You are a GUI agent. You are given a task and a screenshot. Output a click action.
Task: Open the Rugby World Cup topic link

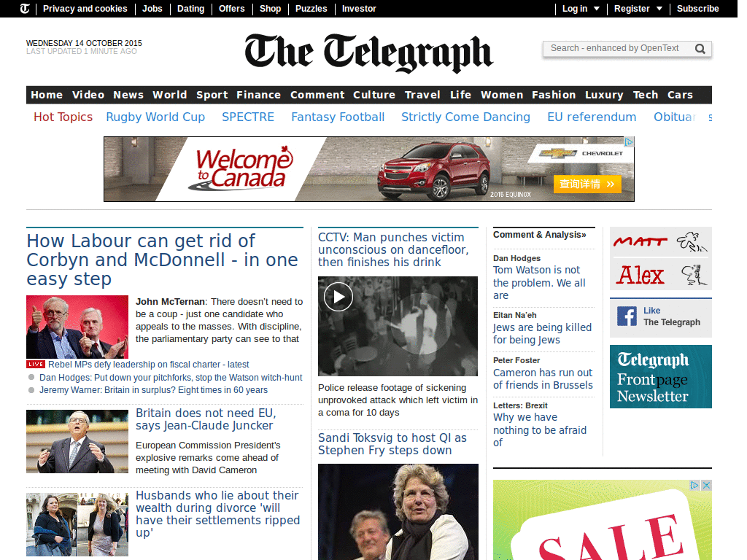(x=155, y=117)
